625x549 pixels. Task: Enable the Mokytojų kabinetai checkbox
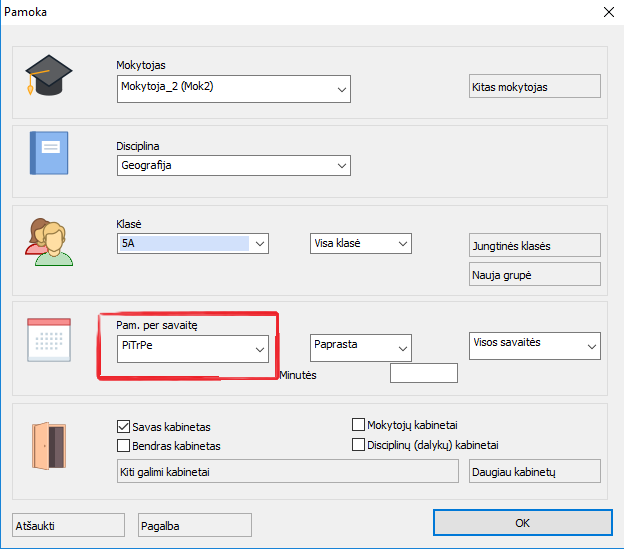[359, 425]
